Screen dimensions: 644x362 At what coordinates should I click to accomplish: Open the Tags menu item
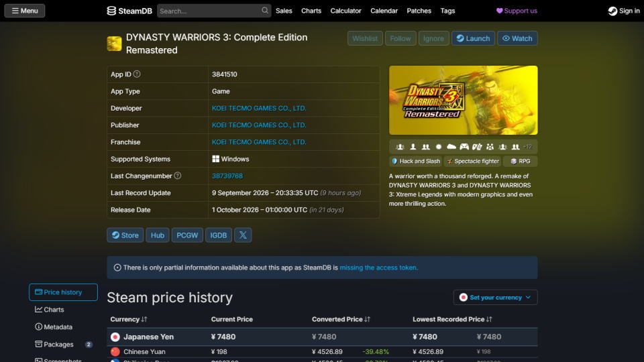(x=447, y=11)
